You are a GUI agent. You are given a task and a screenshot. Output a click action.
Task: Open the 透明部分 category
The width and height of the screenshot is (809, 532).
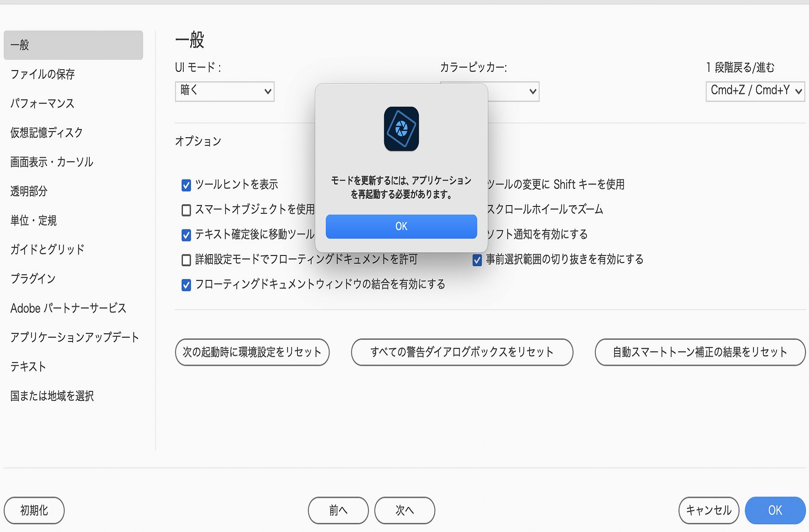coord(29,191)
